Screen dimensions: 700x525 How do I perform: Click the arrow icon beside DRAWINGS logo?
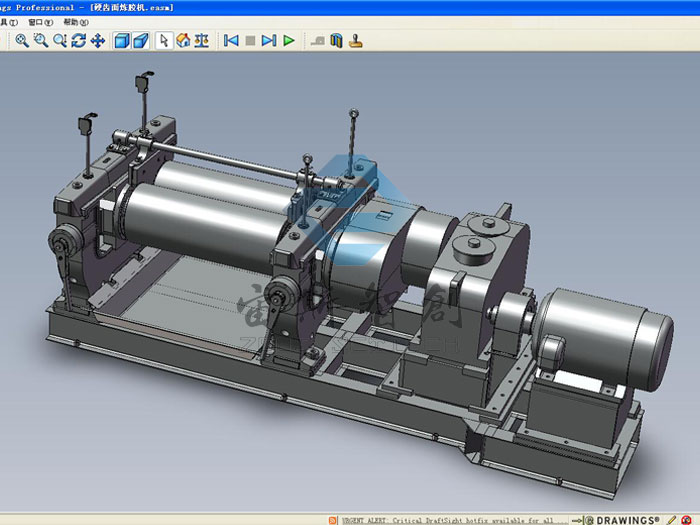pyautogui.click(x=577, y=521)
